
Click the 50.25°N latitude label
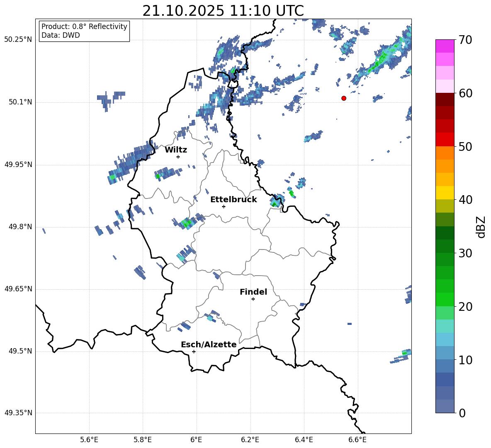(18, 40)
